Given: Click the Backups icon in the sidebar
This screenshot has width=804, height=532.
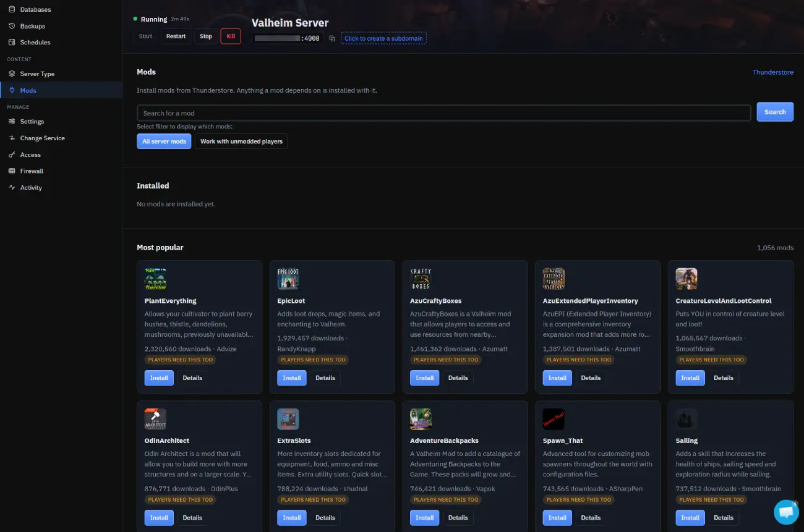Looking at the screenshot, I should 12,26.
